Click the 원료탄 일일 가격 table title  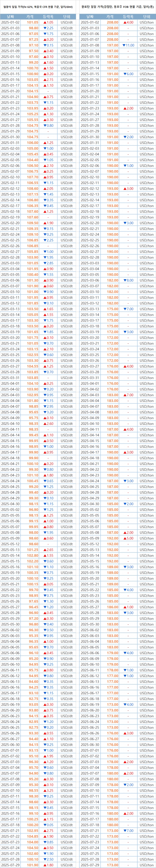(x=117, y=7)
